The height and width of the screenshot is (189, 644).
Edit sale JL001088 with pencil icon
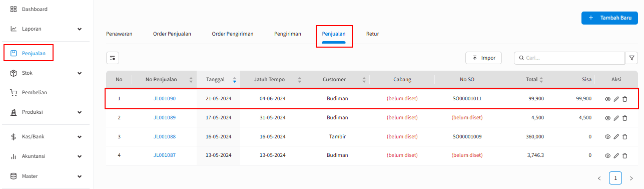pyautogui.click(x=616, y=137)
